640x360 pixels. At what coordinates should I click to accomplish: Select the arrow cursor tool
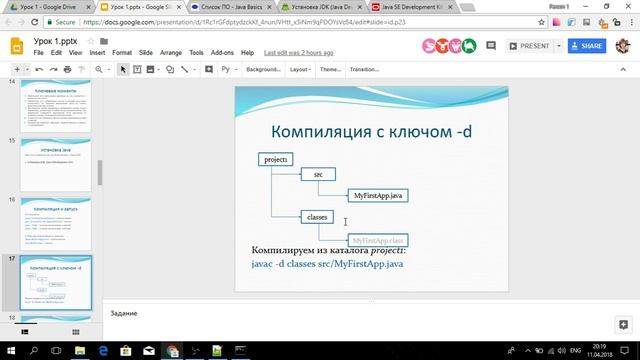point(123,69)
